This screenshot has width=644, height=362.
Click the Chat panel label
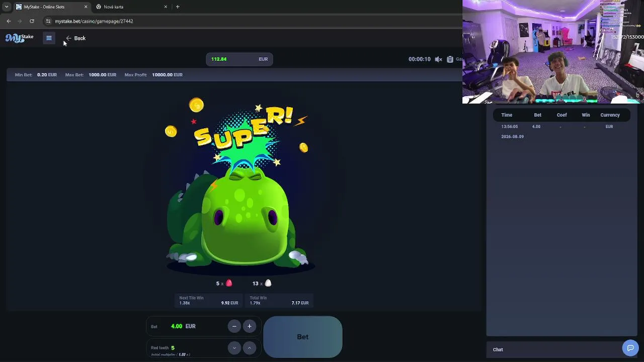[498, 350]
